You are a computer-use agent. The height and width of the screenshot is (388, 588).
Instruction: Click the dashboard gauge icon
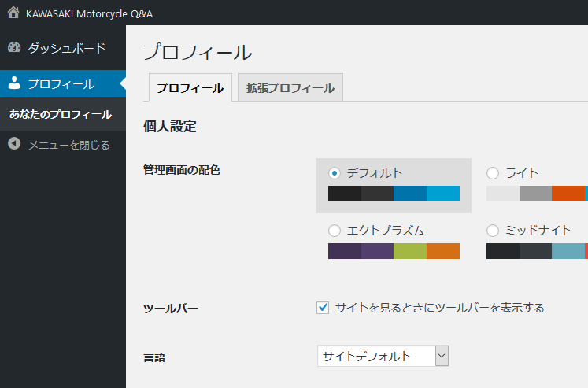14,47
